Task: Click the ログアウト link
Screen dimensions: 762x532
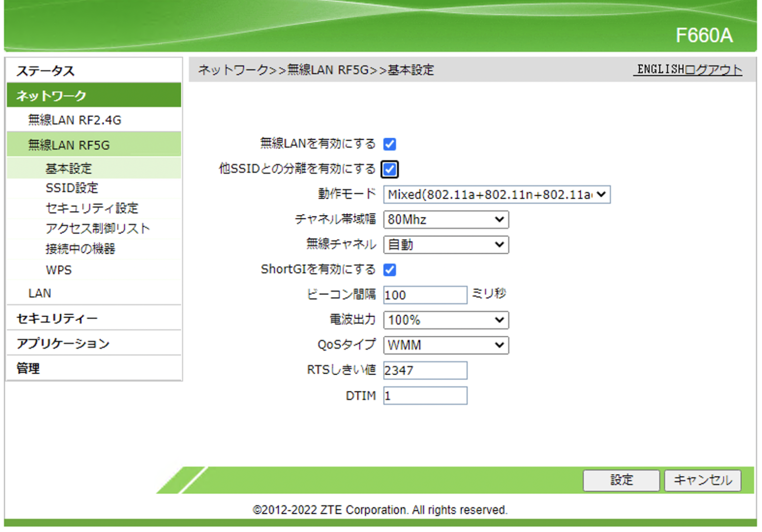Action: point(713,69)
